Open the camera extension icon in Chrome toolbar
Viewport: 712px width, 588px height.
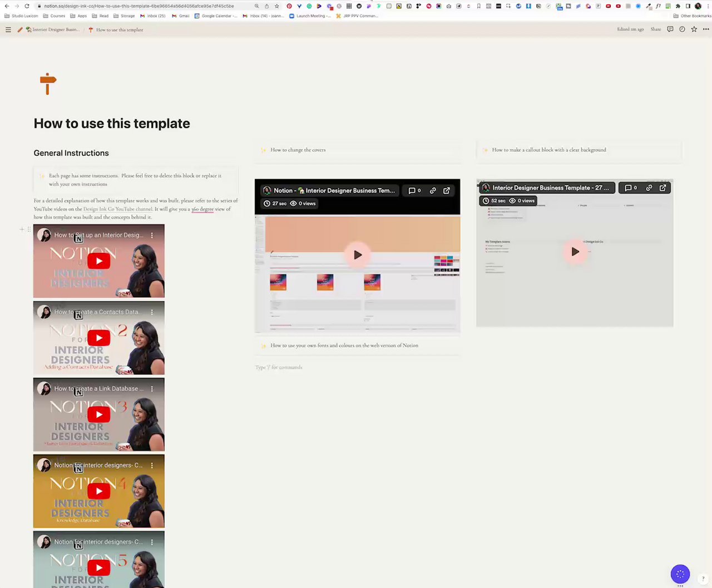448,6
